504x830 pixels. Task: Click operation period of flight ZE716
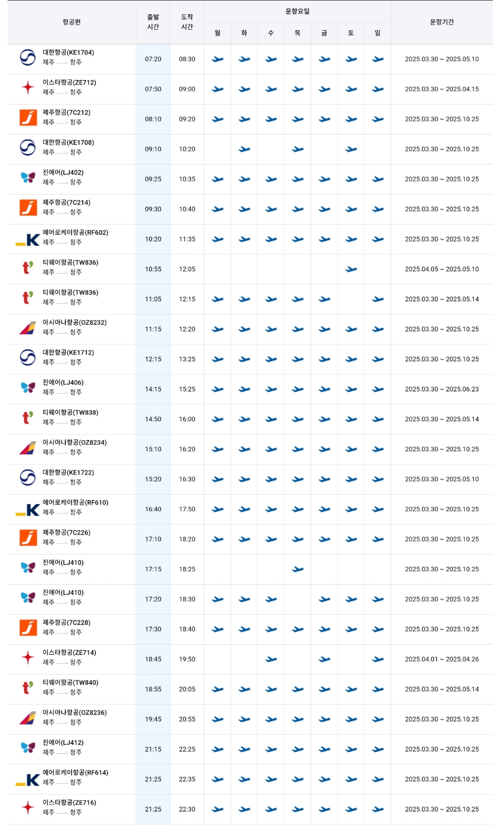click(x=442, y=809)
